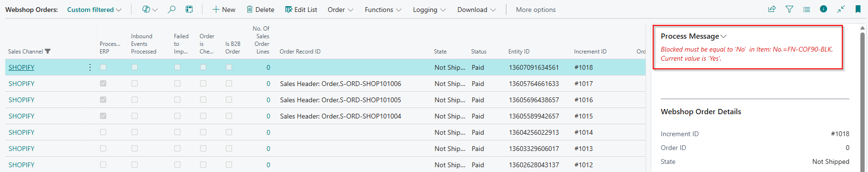This screenshot has width=868, height=172.
Task: Toggle Failed to Import checkbox for #1017
Action: [x=177, y=84]
